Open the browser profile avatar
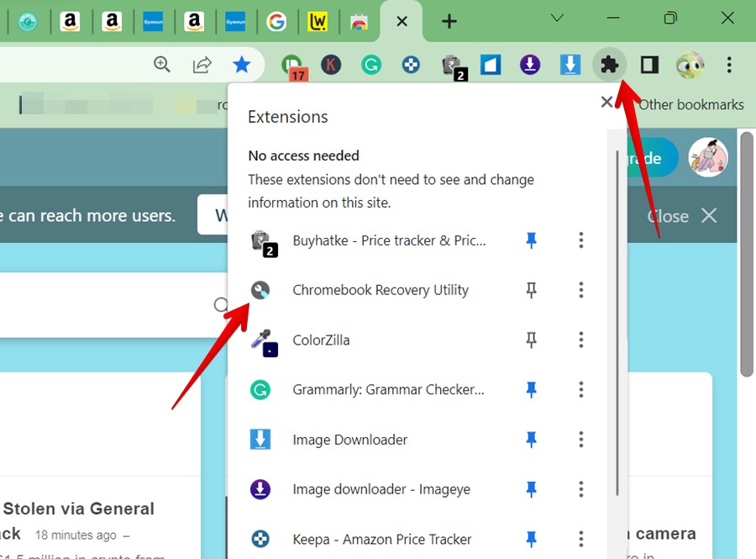The image size is (756, 559). click(690, 65)
